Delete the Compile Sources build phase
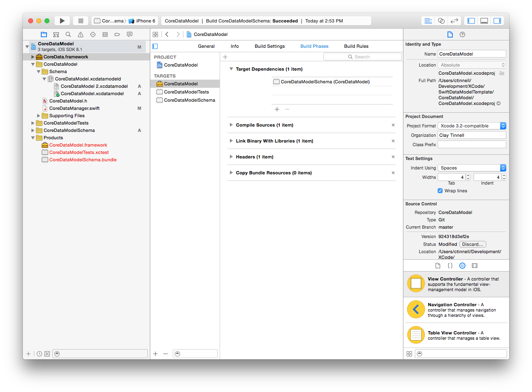Image resolution: width=532 pixels, height=392 pixels. (393, 125)
